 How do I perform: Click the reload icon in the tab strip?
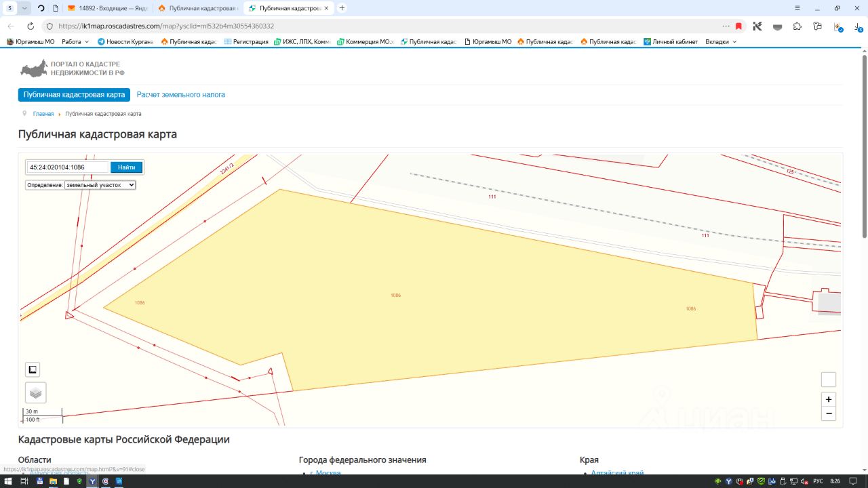tap(41, 8)
